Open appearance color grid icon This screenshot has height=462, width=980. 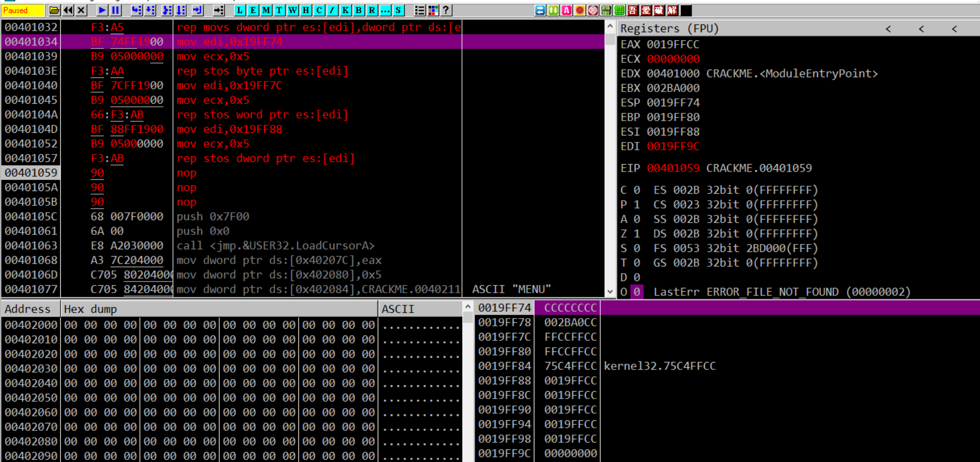click(433, 10)
